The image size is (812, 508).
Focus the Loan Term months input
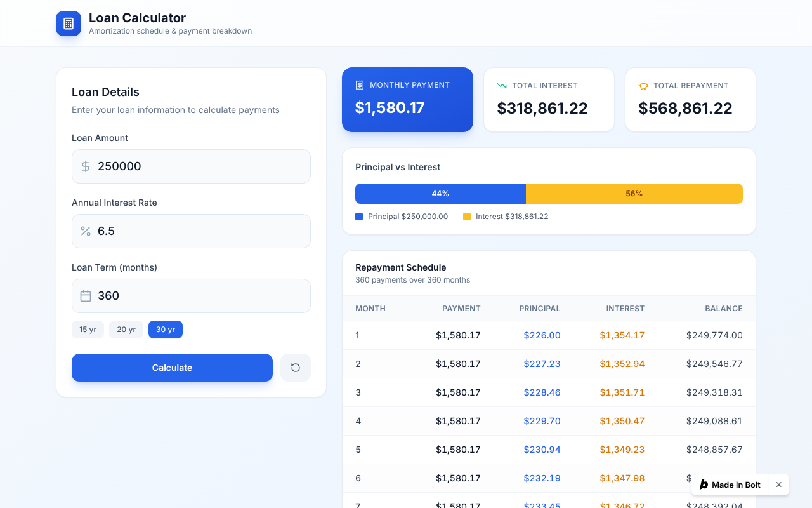tap(191, 296)
